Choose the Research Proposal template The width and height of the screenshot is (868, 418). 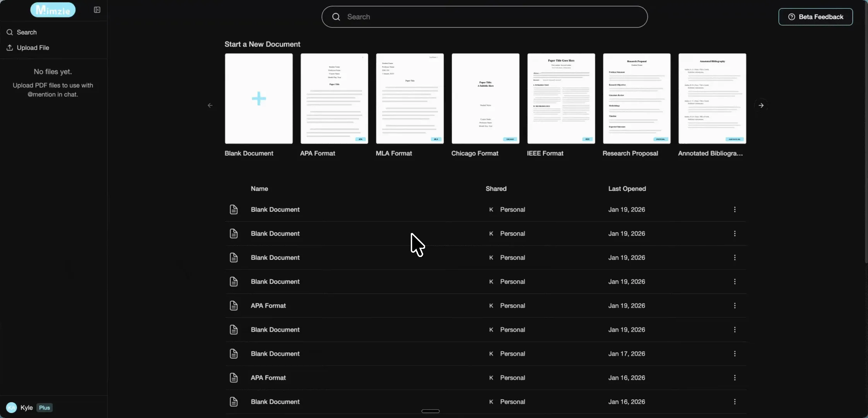pyautogui.click(x=636, y=99)
